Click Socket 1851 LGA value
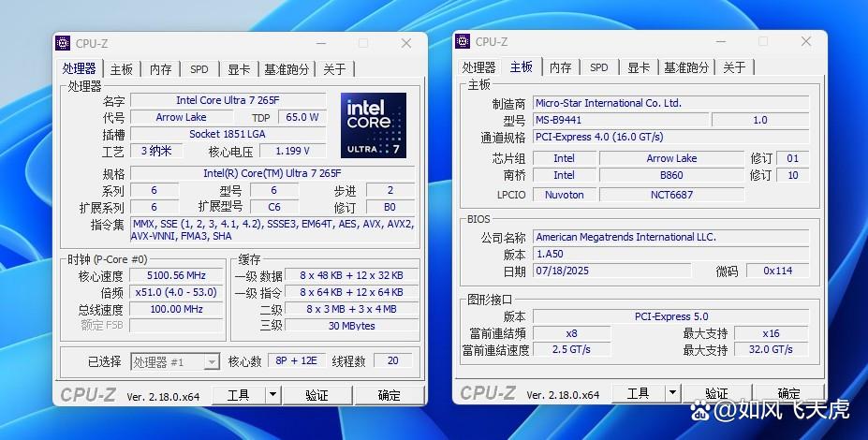Viewport: 868px width, 440px height. [228, 134]
